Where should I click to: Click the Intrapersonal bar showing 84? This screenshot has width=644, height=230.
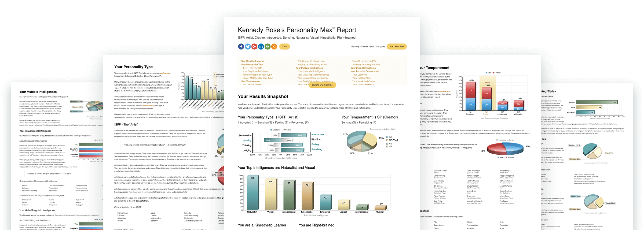(x=289, y=195)
